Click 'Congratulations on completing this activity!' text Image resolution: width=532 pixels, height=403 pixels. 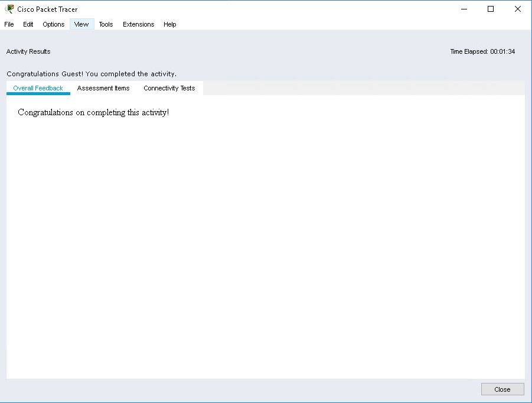point(93,112)
